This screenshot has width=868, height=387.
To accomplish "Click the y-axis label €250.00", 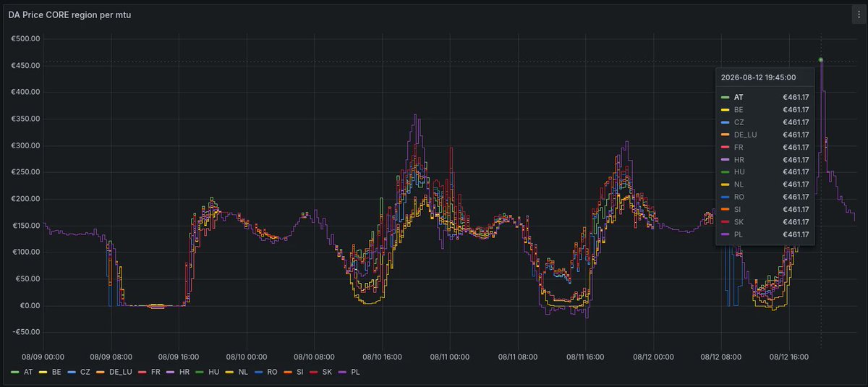I will 25,172.
